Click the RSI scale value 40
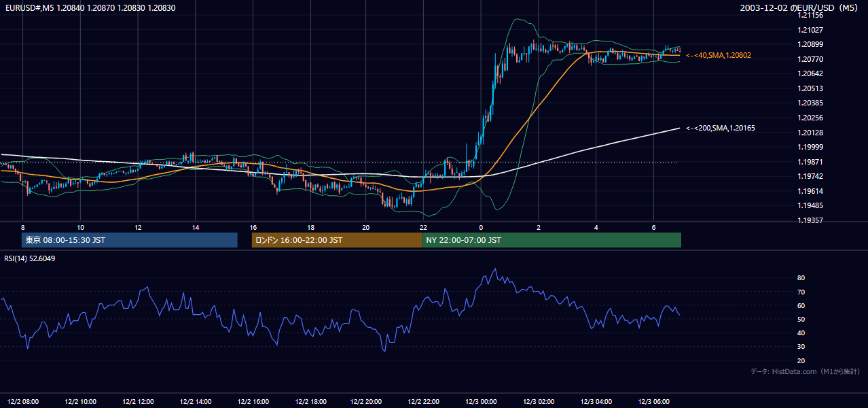 point(801,333)
